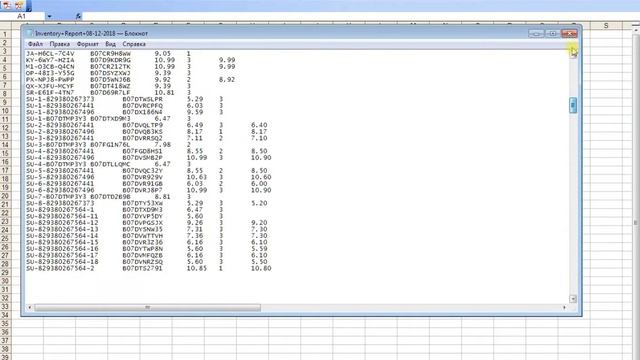Click the text B07CR212TK
Viewport: 640px width, 360px height.
pos(111,67)
